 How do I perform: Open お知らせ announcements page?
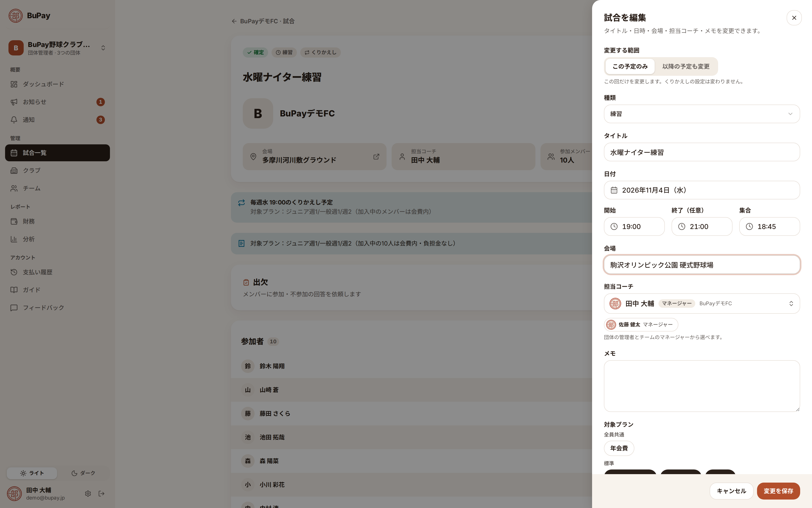point(57,102)
